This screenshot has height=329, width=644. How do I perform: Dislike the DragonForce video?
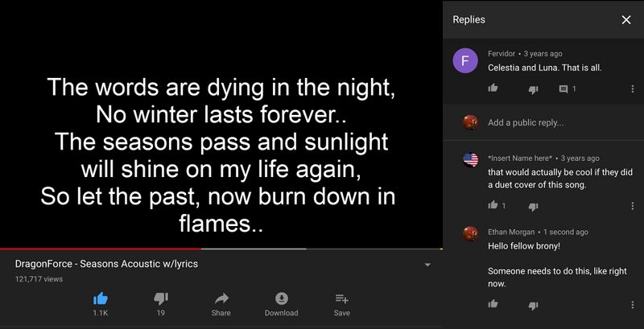161,298
